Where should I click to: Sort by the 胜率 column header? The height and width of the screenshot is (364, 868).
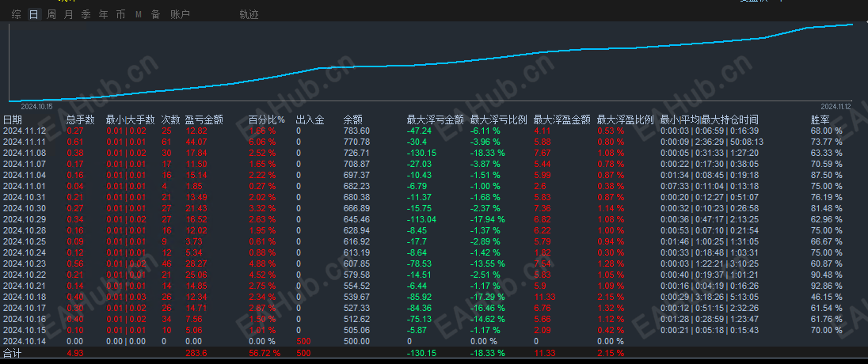(x=820, y=119)
